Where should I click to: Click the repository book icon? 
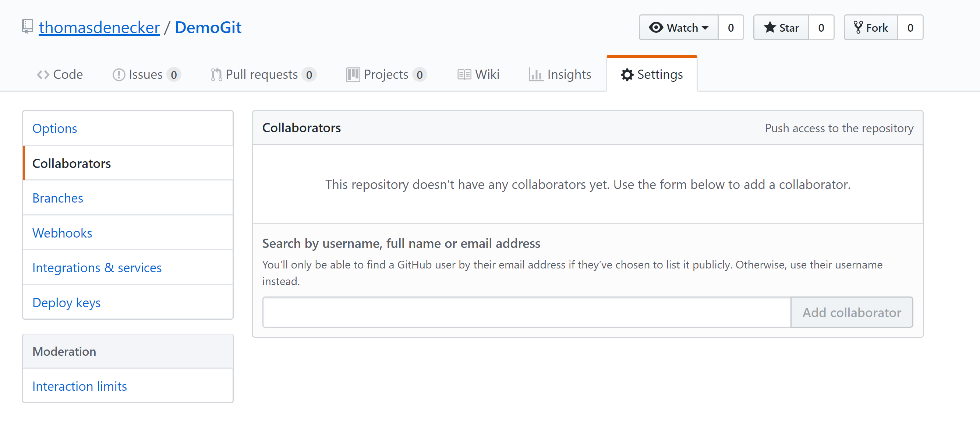(27, 27)
